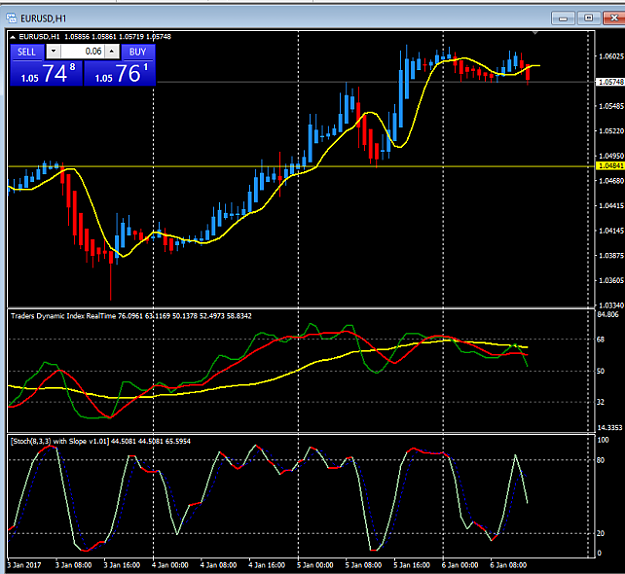Decrease lot volume with down arrow

[x=53, y=51]
